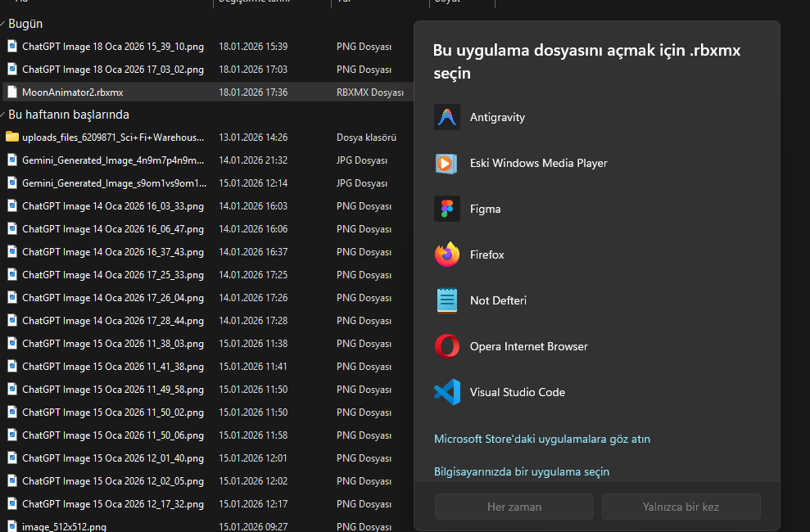Click the date 14.01.2026 21:32
Viewport: 810px width, 532px height.
point(253,160)
